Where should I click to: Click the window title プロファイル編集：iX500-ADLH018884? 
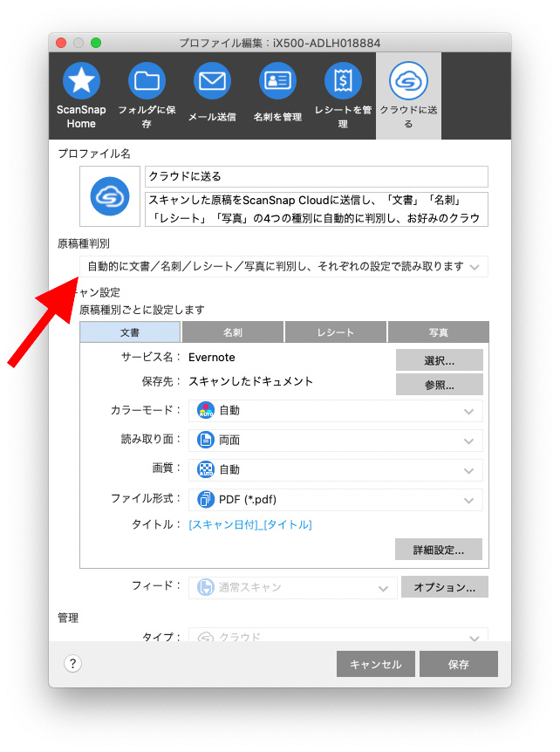coord(280,43)
